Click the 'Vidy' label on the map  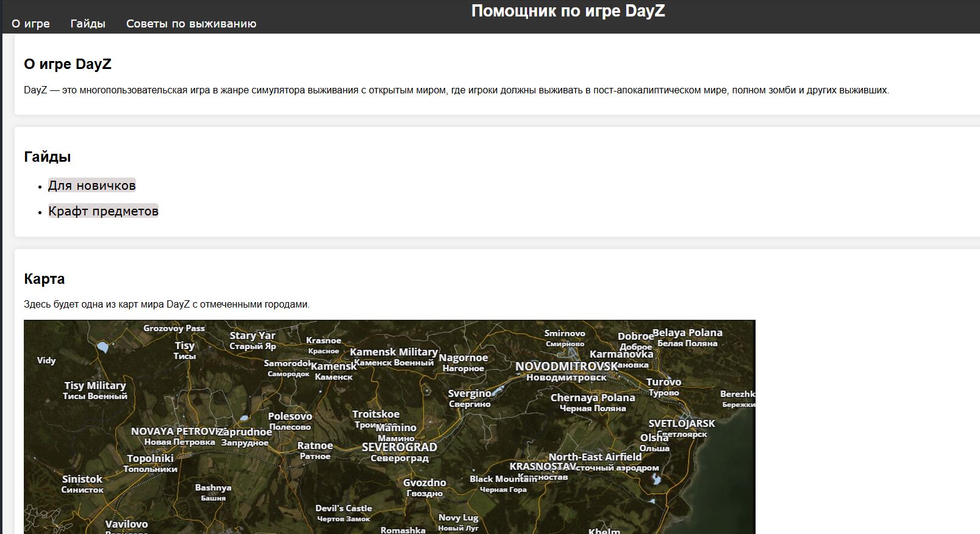pos(46,360)
